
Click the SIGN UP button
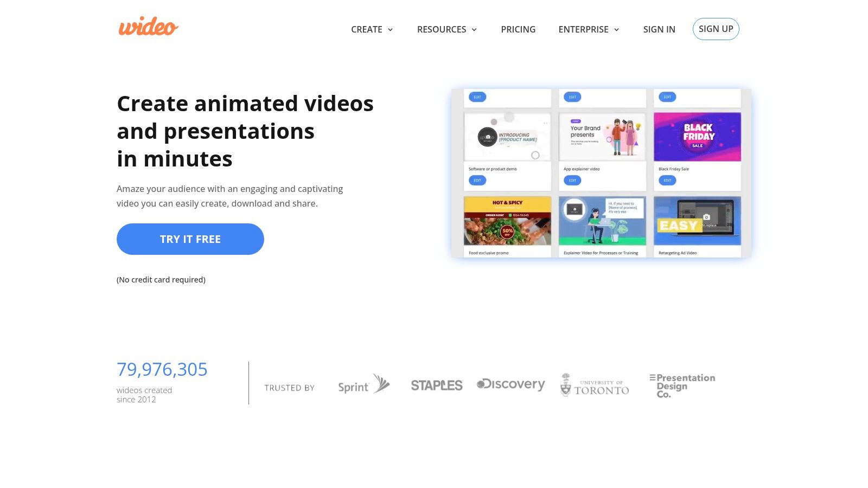[716, 29]
